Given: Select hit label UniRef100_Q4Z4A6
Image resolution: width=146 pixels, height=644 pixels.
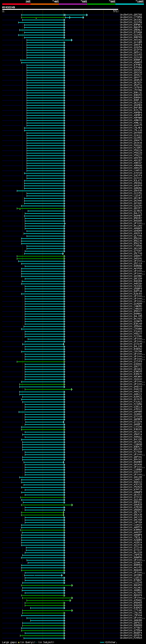Looking at the screenshot, I should (x=131, y=201).
